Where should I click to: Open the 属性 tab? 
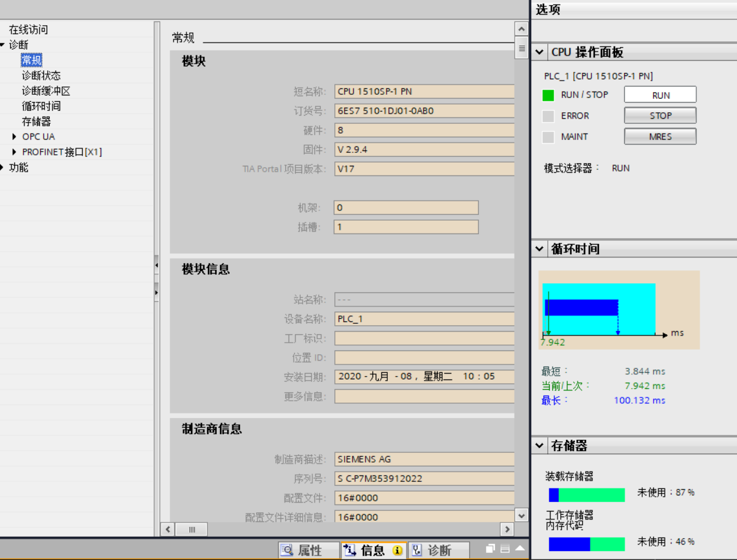point(309,550)
